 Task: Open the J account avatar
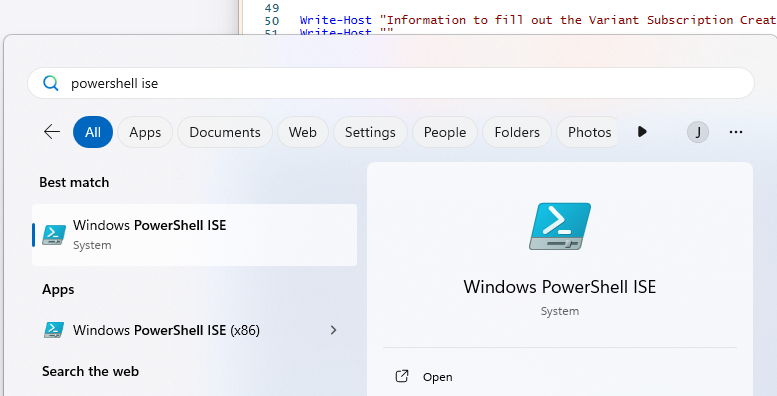pyautogui.click(x=698, y=132)
